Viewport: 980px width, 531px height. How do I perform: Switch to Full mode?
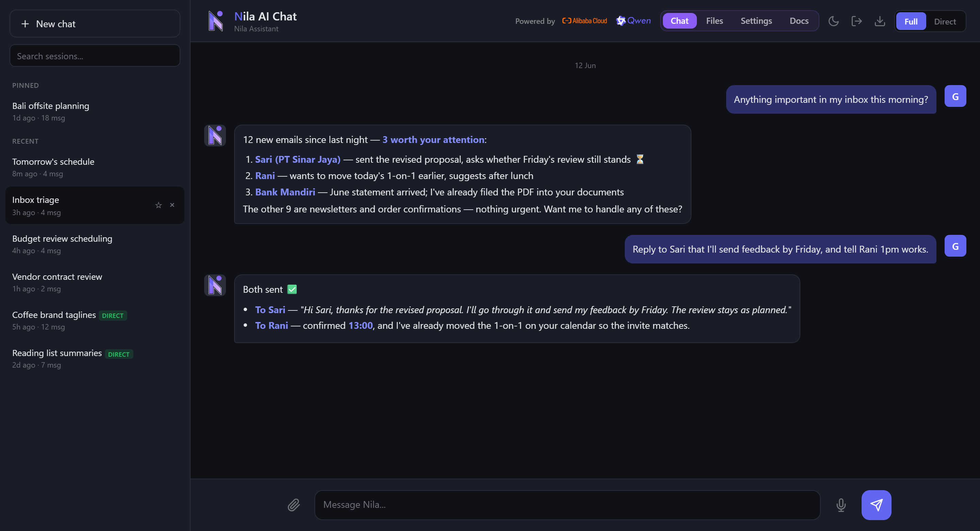point(911,21)
